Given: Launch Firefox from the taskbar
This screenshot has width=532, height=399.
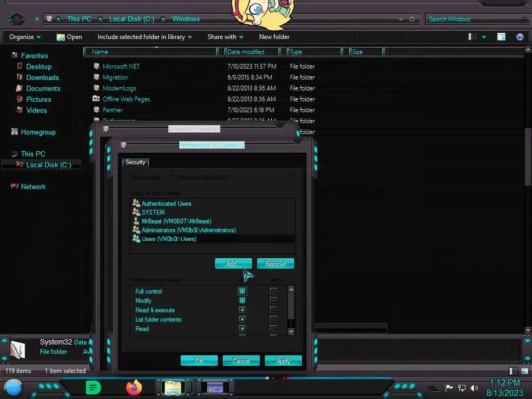Looking at the screenshot, I should [x=134, y=388].
